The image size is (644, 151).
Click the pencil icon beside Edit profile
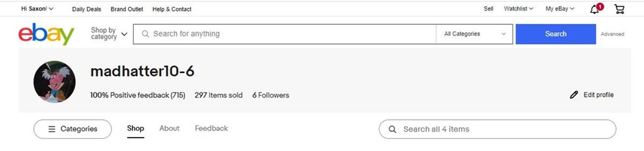click(x=574, y=95)
